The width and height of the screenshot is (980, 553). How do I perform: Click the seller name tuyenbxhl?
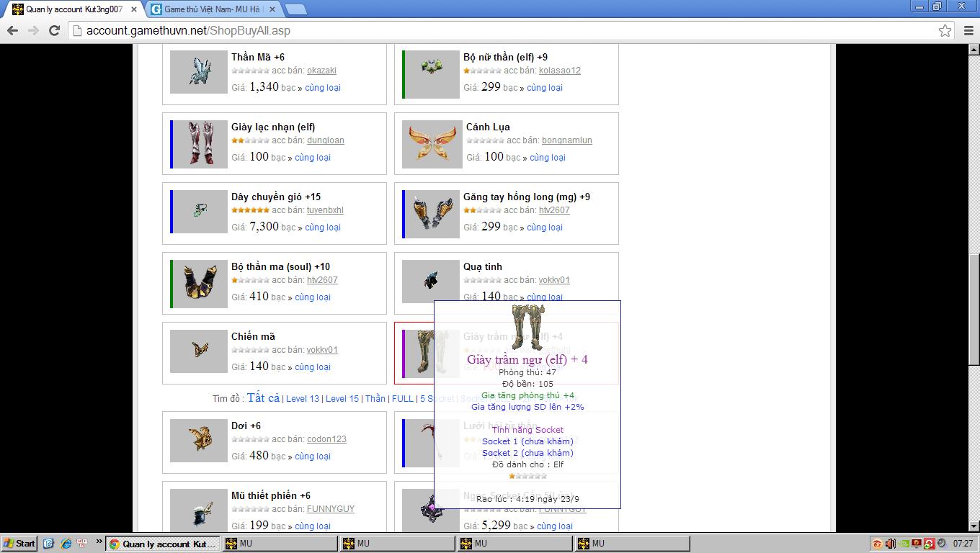pyautogui.click(x=325, y=210)
